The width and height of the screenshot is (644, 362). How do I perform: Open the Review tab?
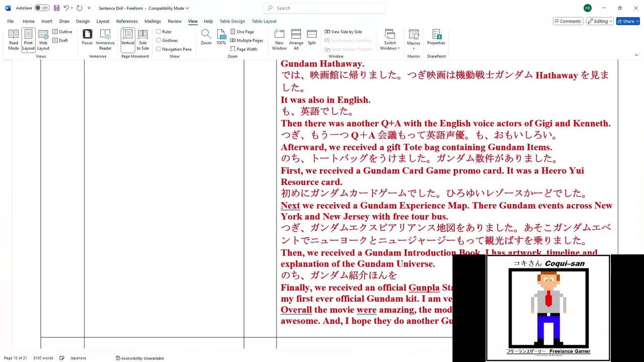point(175,21)
